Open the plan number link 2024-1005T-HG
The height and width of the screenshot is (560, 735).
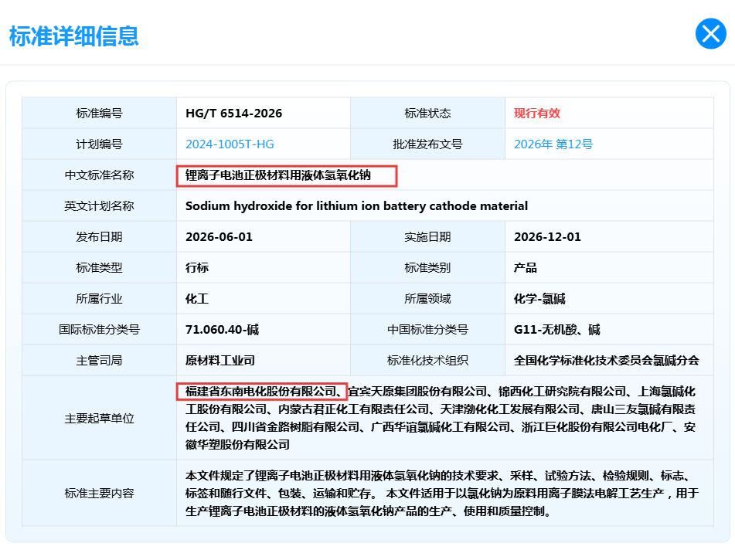click(x=230, y=144)
